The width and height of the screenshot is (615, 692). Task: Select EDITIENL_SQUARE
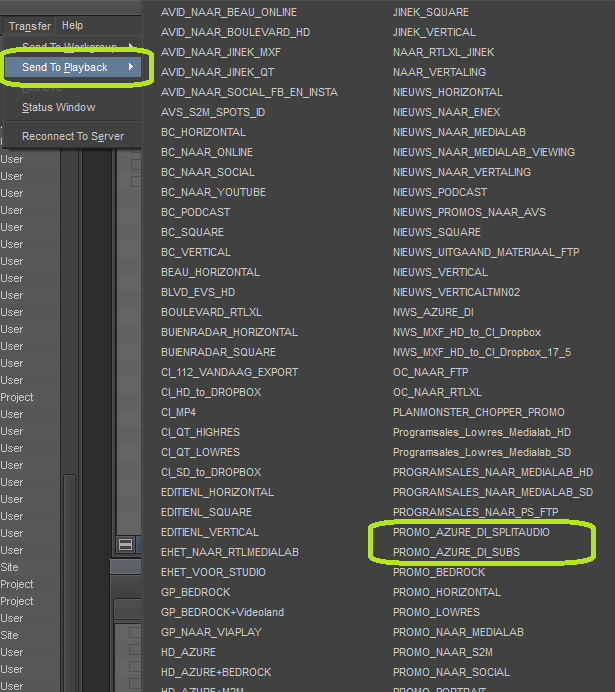coord(206,512)
